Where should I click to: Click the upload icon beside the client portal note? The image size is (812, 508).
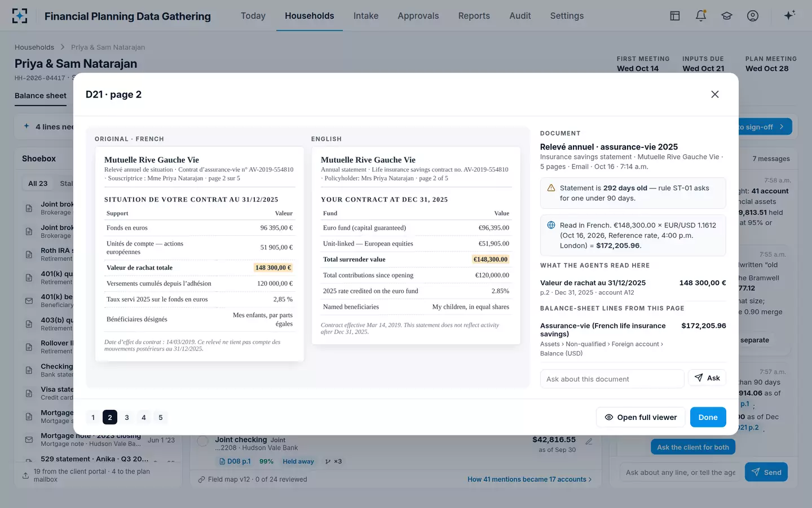tap(25, 475)
